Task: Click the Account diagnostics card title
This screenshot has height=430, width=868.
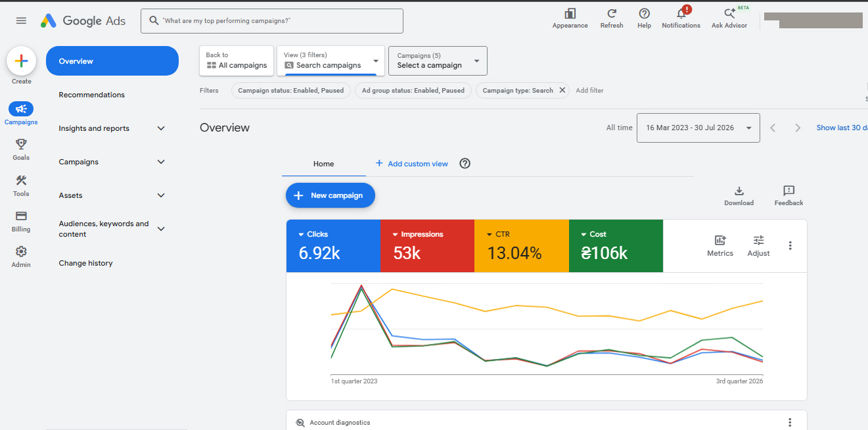Action: click(x=340, y=423)
